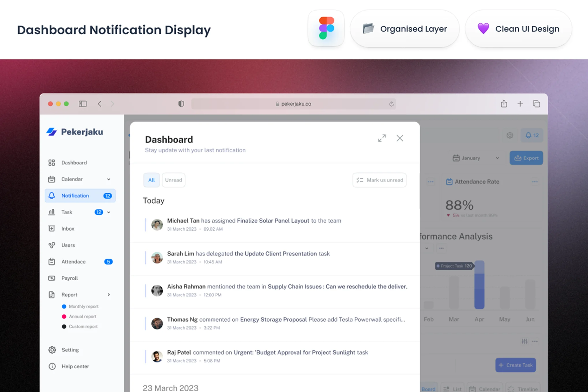This screenshot has width=588, height=392.
Task: Switch to the Calendar view tab
Action: click(484, 389)
